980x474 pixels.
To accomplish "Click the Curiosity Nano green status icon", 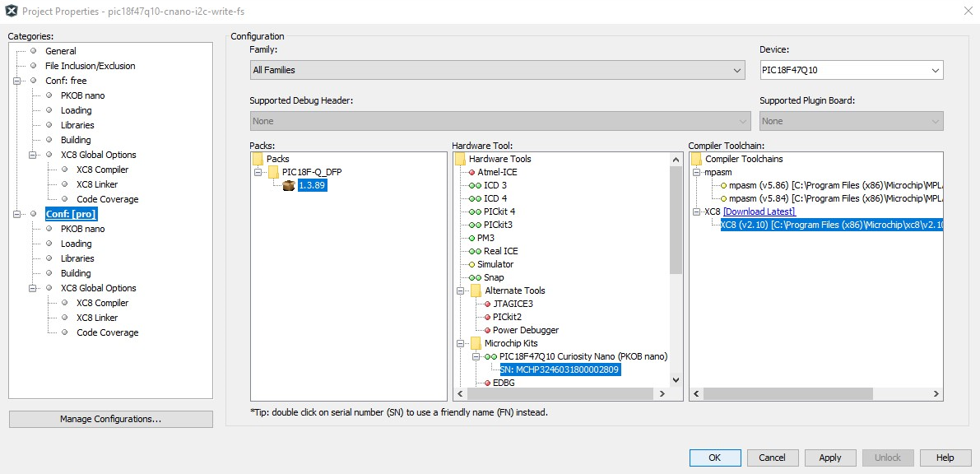I will 490,356.
